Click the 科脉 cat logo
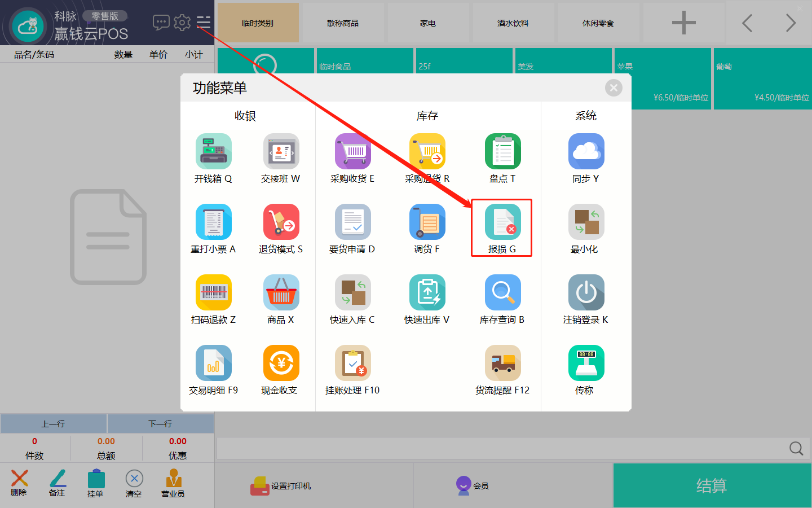Screen dimensions: 812x508 (x=28, y=25)
